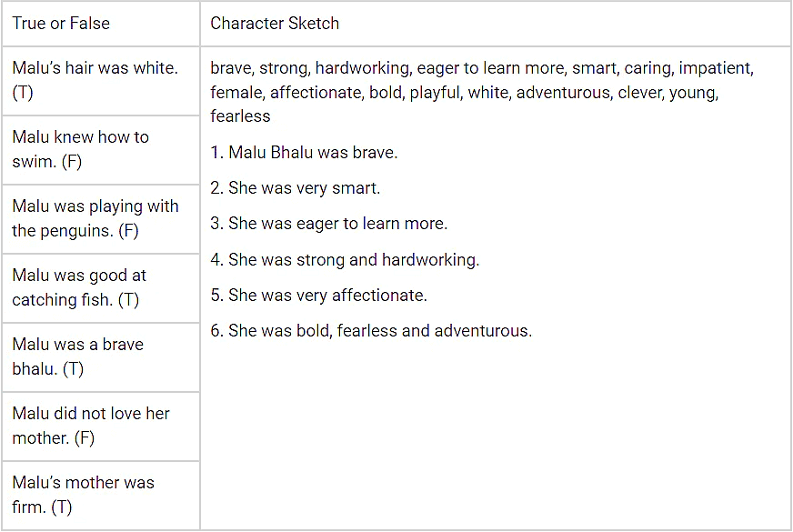Click the word "fearless" ending the adjective list

(x=240, y=115)
